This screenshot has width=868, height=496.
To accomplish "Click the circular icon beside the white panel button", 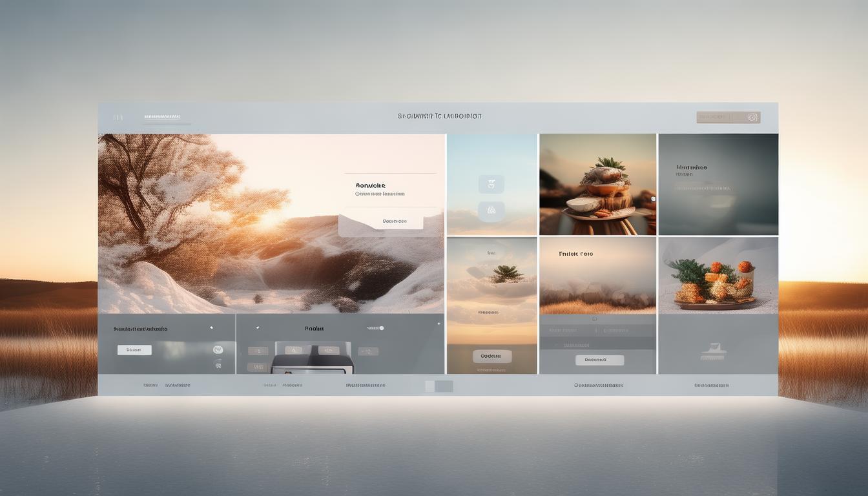I will point(218,349).
